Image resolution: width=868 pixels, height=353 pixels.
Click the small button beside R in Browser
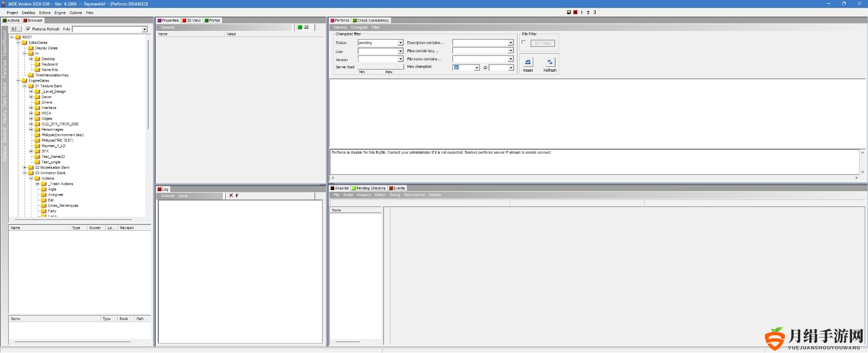[19, 29]
